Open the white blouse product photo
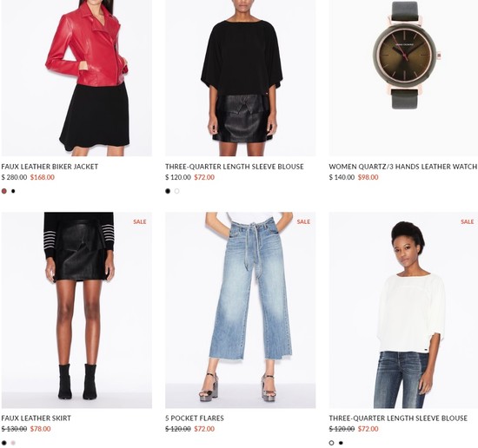 [403, 310]
